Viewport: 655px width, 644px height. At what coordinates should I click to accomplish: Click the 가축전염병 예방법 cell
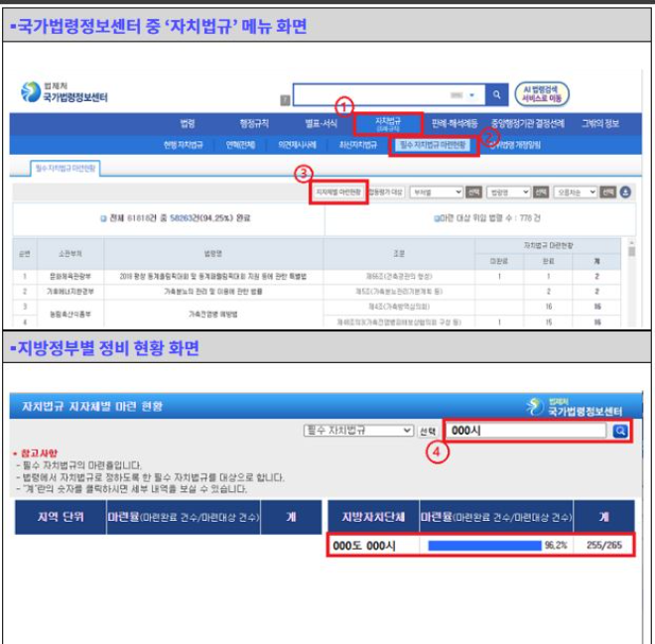[x=213, y=315]
